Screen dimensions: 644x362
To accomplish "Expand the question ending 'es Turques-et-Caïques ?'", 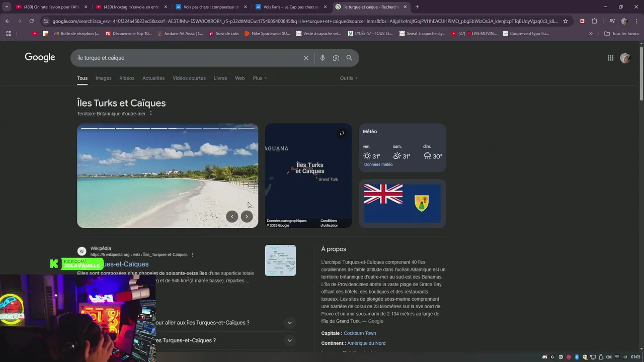I will click(x=289, y=340).
